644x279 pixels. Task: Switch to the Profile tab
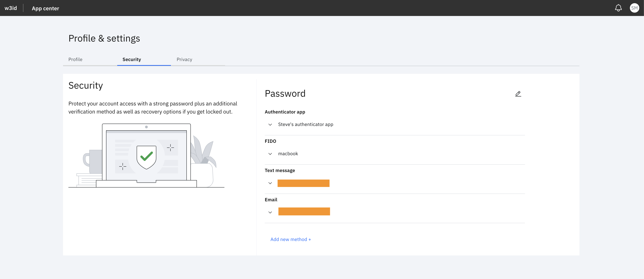click(x=76, y=59)
